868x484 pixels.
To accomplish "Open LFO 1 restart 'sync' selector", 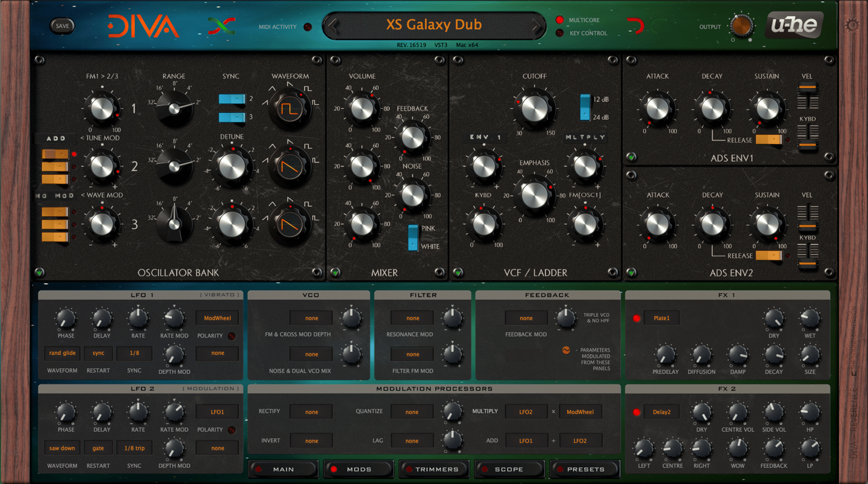I will click(x=98, y=353).
